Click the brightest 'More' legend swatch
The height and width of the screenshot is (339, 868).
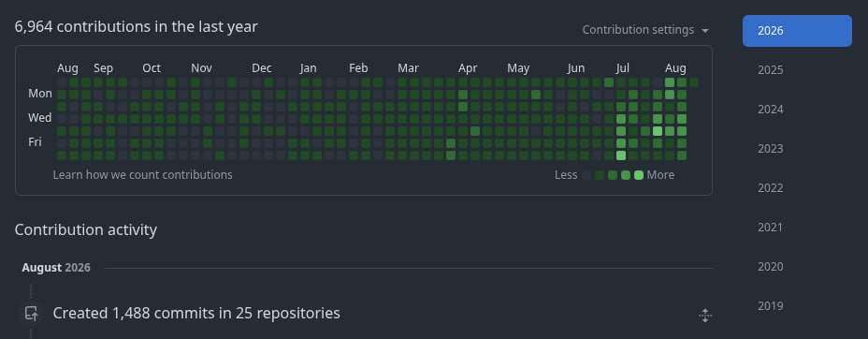[639, 176]
